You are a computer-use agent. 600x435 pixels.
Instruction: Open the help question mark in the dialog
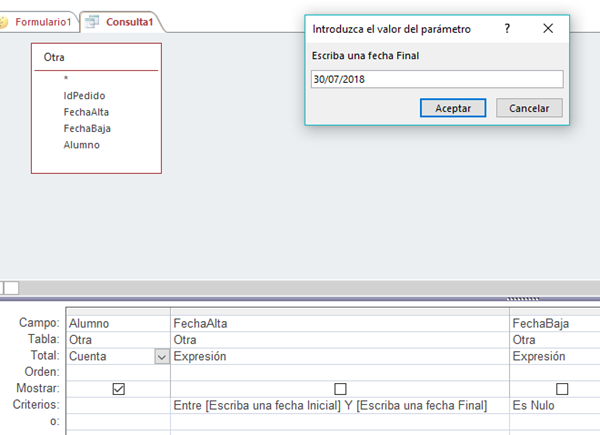507,28
